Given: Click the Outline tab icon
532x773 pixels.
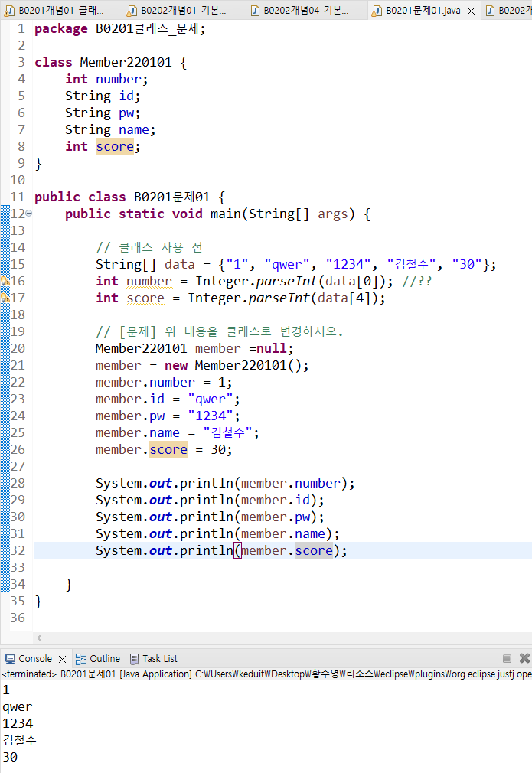Looking at the screenshot, I should [x=80, y=659].
